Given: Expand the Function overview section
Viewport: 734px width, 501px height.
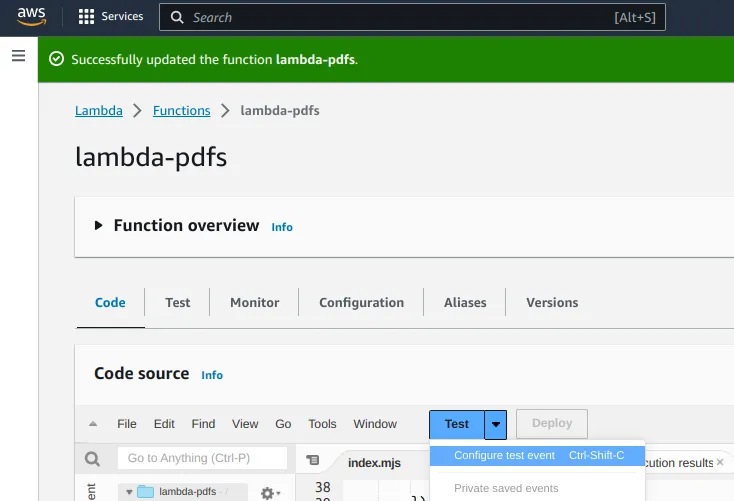Looking at the screenshot, I should 98,225.
